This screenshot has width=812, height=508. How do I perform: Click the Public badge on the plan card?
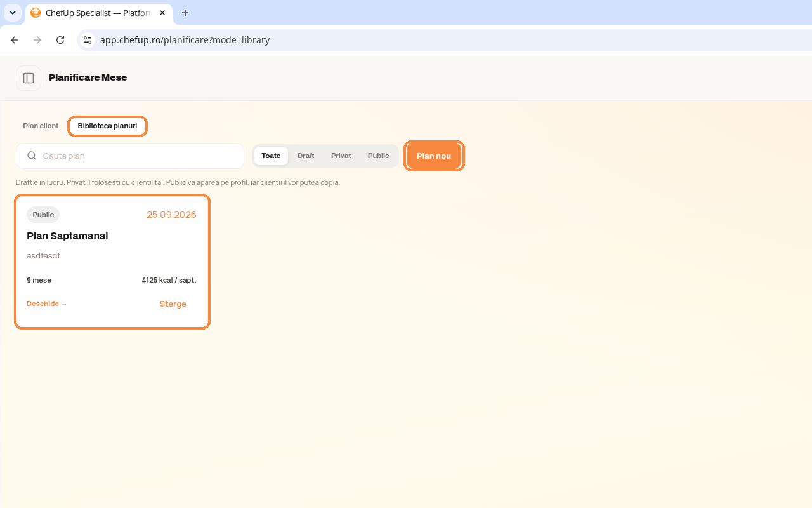[x=43, y=215]
